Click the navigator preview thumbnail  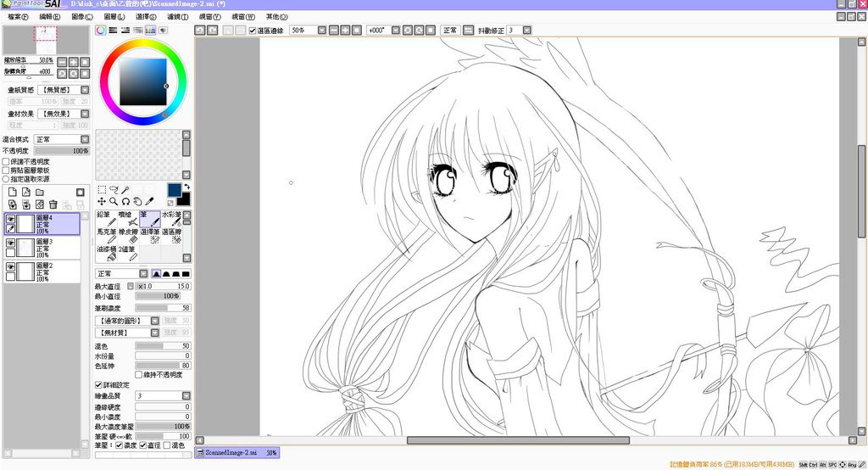point(46,39)
